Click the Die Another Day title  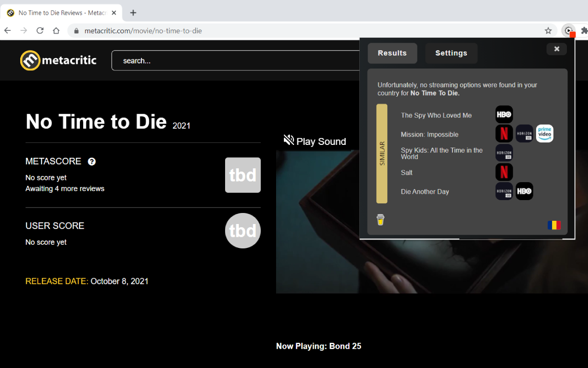[x=425, y=192]
